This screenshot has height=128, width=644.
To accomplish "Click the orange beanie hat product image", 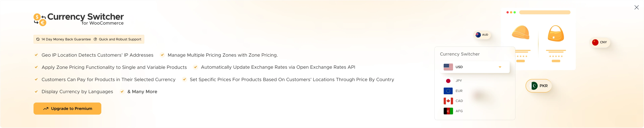I will tap(521, 33).
